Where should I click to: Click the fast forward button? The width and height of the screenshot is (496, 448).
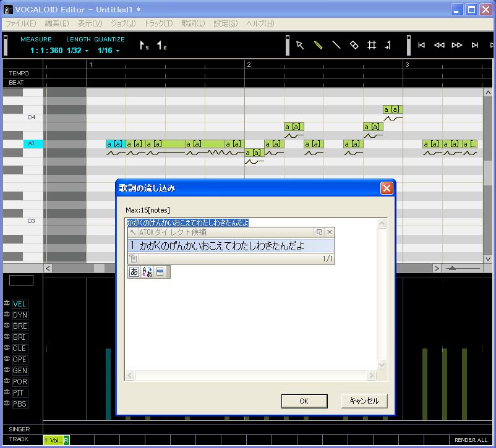pyautogui.click(x=457, y=45)
